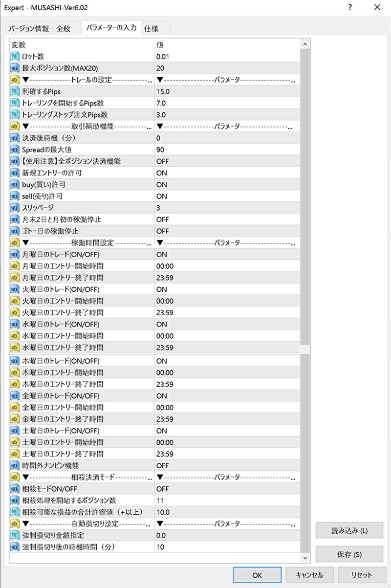Image resolution: width=391 pixels, height=588 pixels.
Task: Click the ab icon beside トレールの設定 header
Action: [15, 80]
